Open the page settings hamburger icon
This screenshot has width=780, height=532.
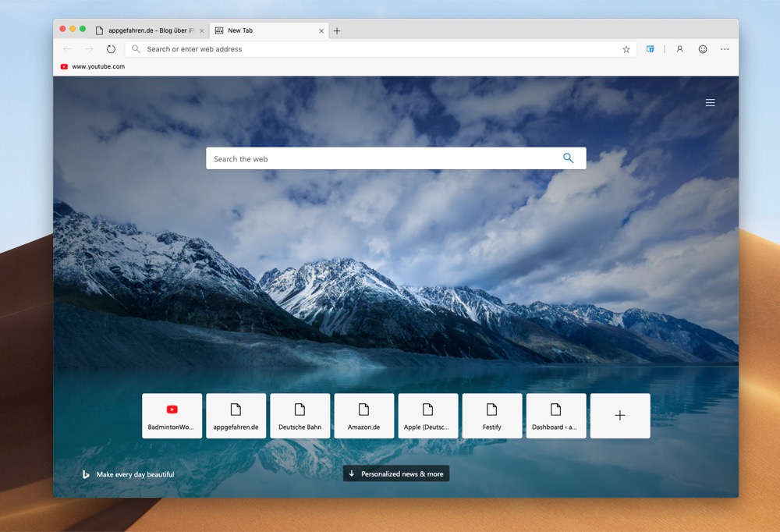click(x=710, y=103)
